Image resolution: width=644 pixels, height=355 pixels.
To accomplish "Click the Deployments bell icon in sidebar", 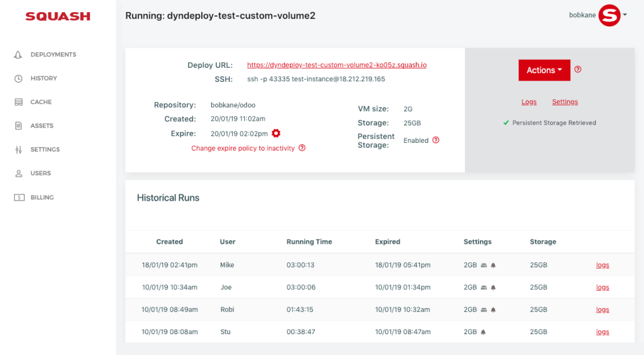I will point(19,54).
